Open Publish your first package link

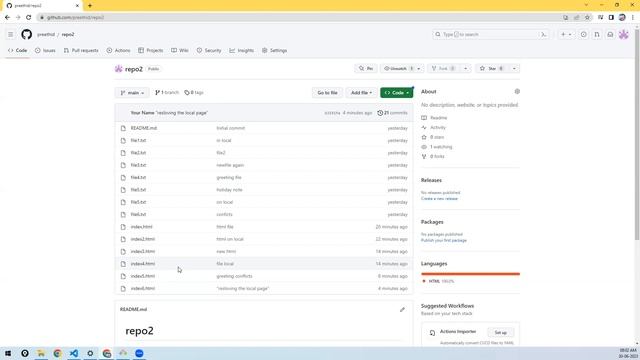pos(444,240)
